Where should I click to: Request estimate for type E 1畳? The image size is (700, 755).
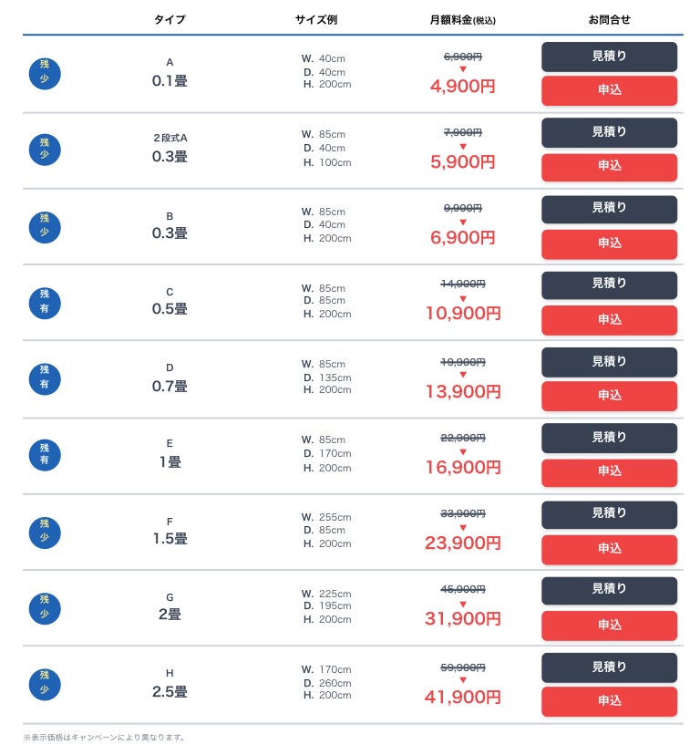(x=609, y=438)
